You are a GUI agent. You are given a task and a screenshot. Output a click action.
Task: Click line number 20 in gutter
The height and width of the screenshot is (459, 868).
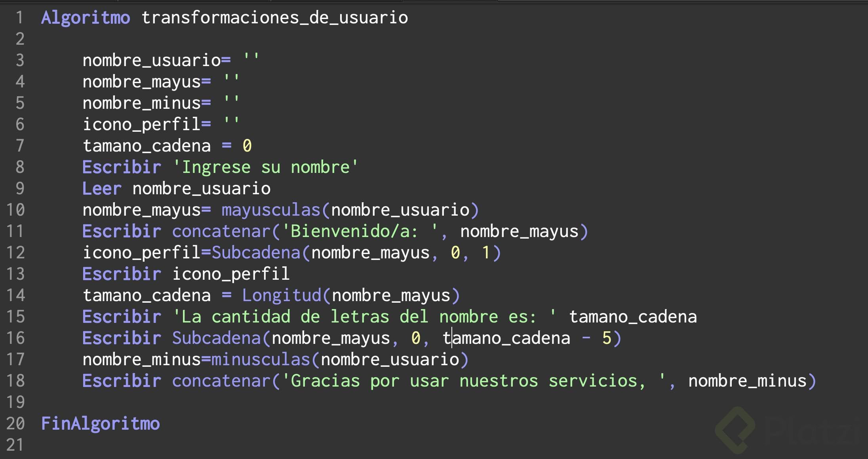pyautogui.click(x=16, y=424)
